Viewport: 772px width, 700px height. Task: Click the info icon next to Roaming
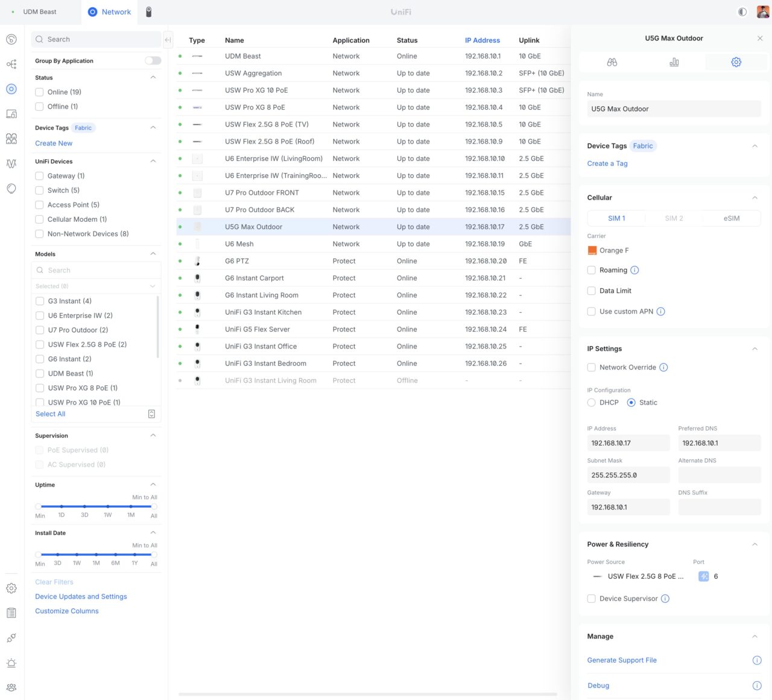(634, 270)
